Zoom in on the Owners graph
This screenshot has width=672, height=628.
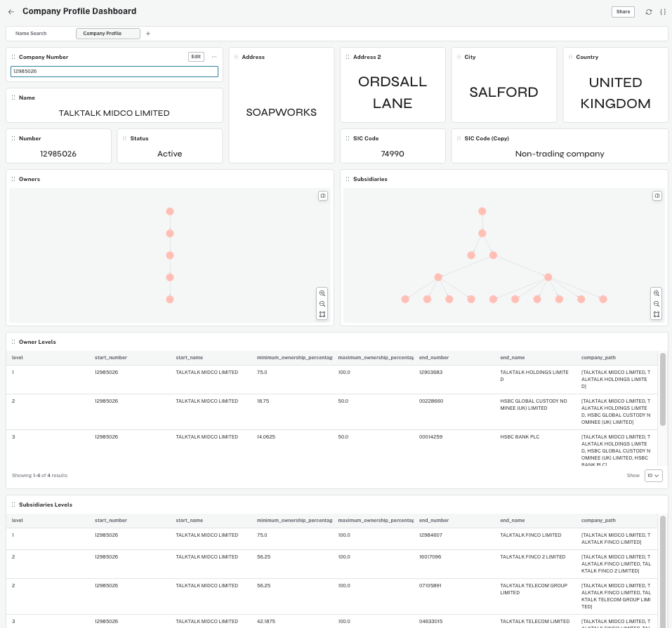coord(322,293)
